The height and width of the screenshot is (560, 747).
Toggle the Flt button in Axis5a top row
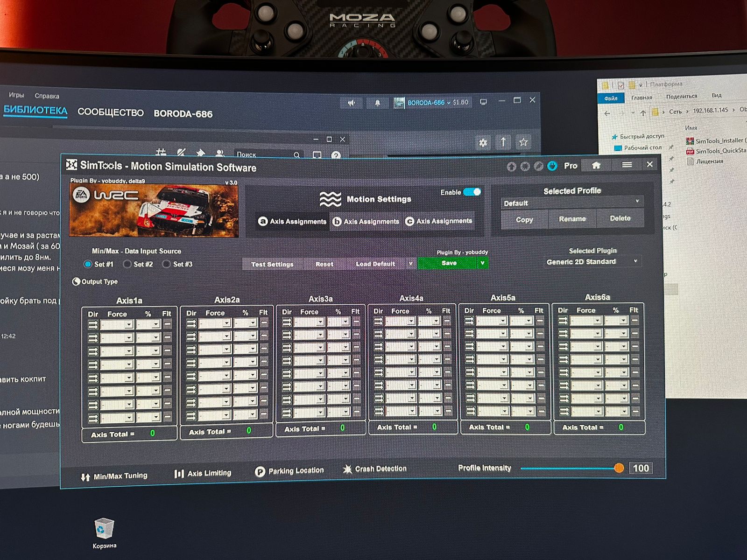click(x=540, y=320)
